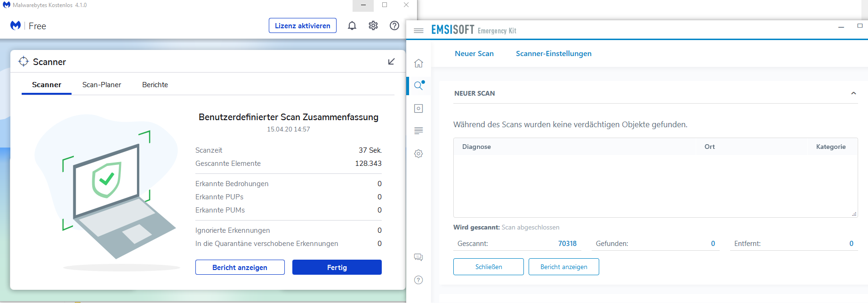Click the Scanner crosshair icon

24,62
